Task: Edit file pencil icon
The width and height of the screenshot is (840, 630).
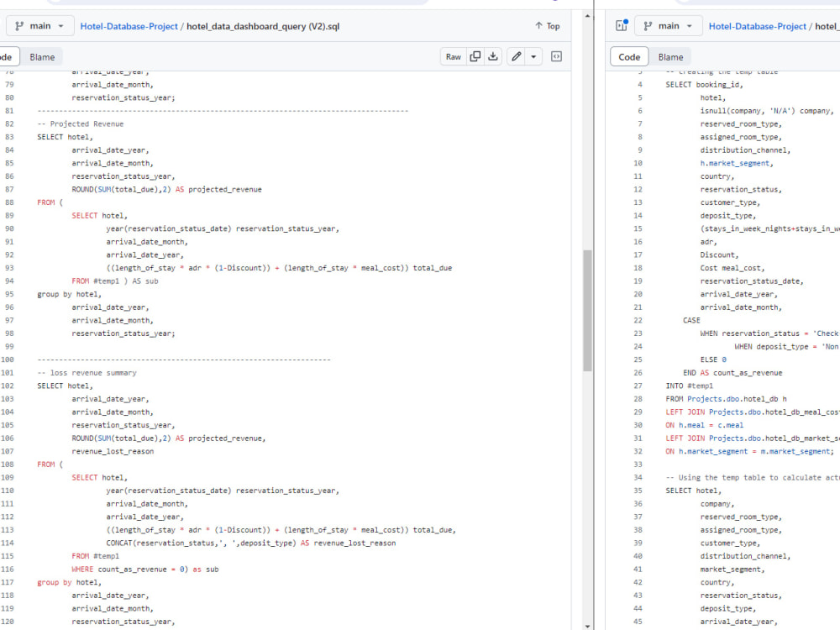Action: point(517,57)
